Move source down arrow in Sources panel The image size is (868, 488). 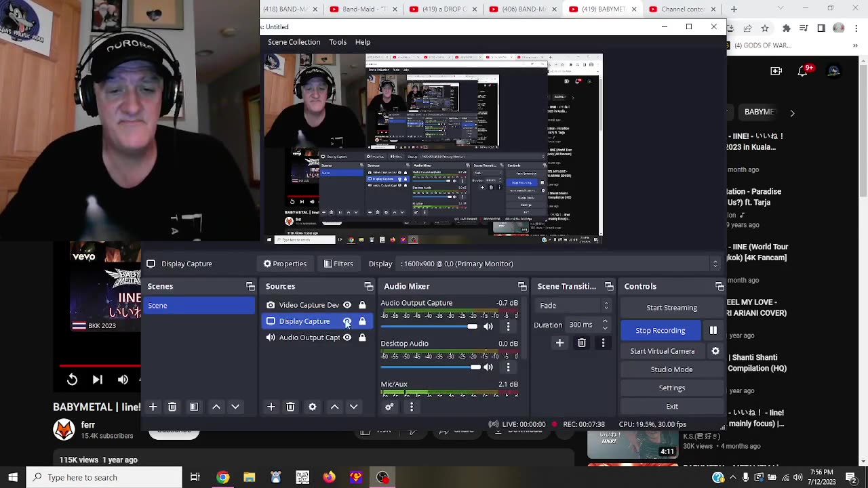pos(353,407)
